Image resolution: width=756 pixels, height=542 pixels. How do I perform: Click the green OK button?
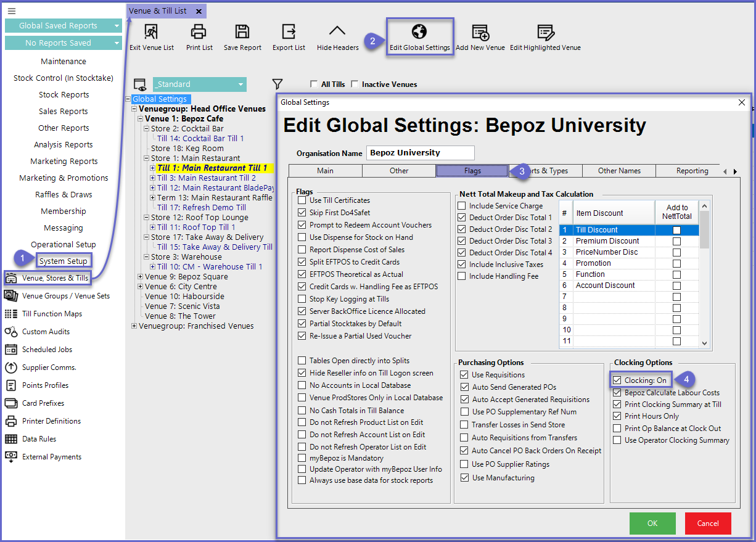(652, 524)
